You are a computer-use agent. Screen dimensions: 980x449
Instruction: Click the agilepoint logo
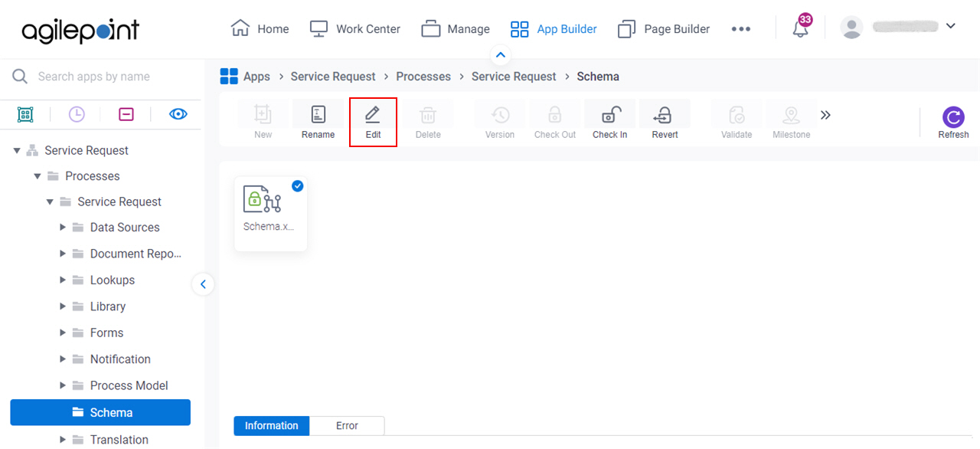pos(80,30)
